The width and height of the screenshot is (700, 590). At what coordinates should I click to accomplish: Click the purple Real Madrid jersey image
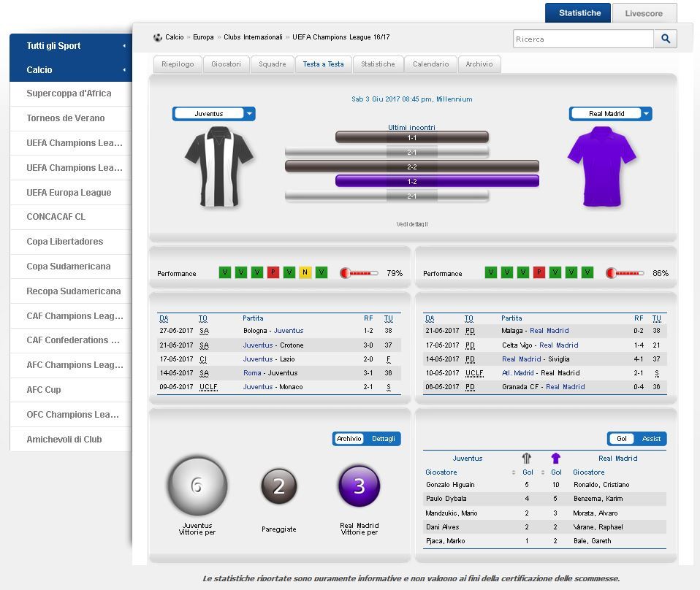(x=602, y=167)
